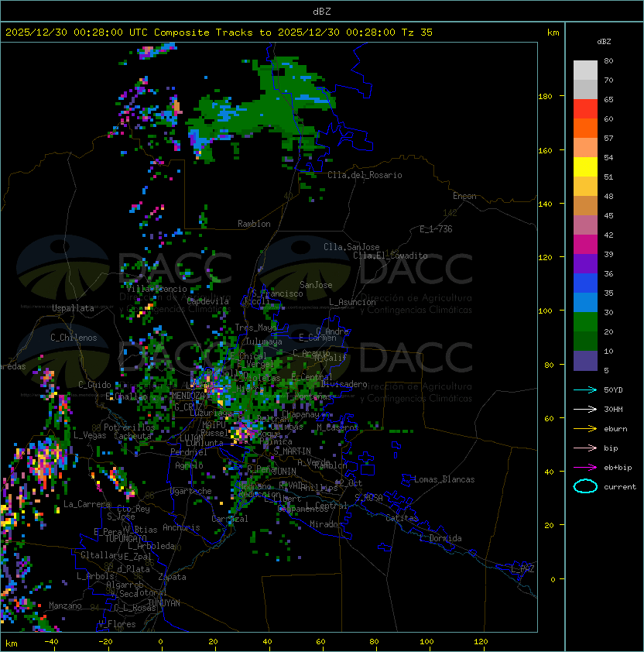Click the 'Ugarteche' map label

coord(191,491)
